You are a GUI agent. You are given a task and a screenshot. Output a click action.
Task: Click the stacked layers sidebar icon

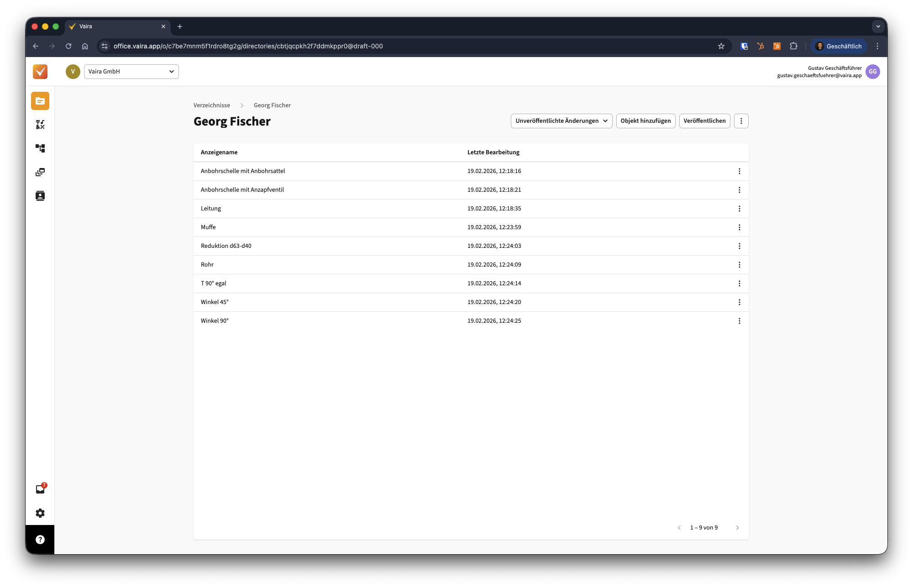tap(40, 172)
